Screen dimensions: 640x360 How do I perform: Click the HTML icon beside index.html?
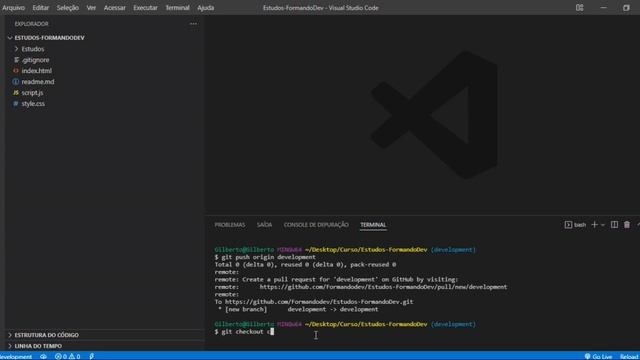coord(16,71)
